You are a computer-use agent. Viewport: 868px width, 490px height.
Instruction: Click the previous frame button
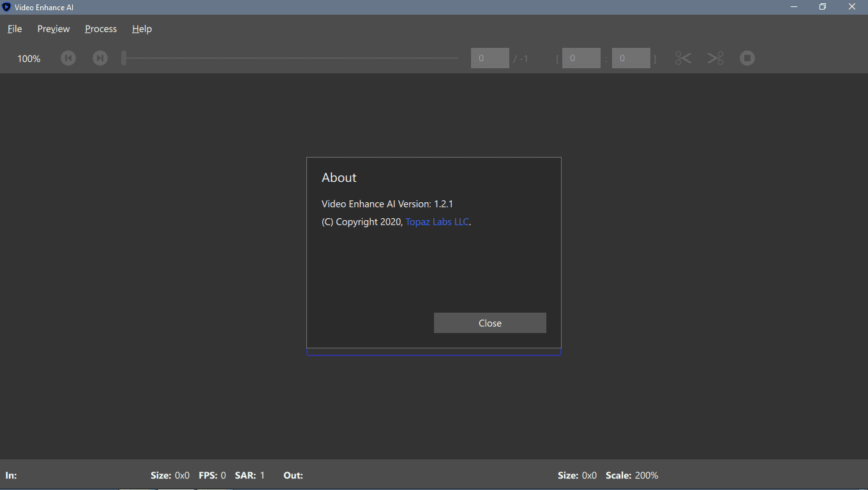pyautogui.click(x=68, y=58)
